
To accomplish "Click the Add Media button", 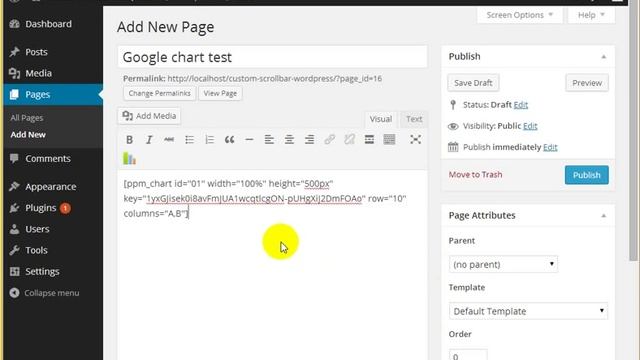I will [x=149, y=116].
